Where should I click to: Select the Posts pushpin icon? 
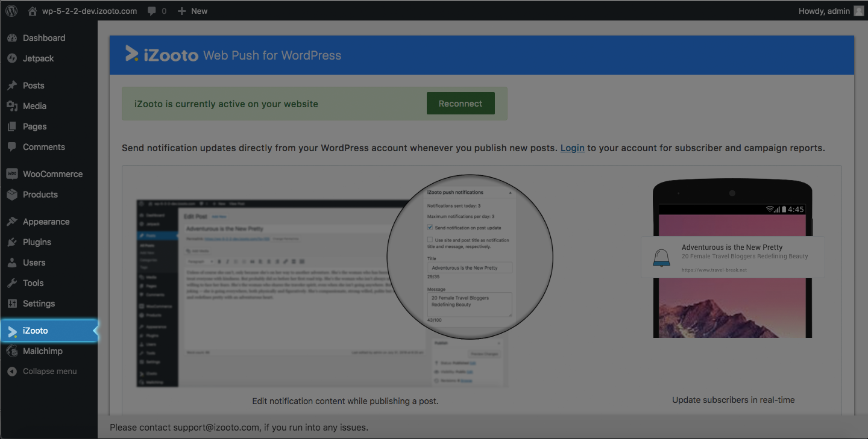12,86
